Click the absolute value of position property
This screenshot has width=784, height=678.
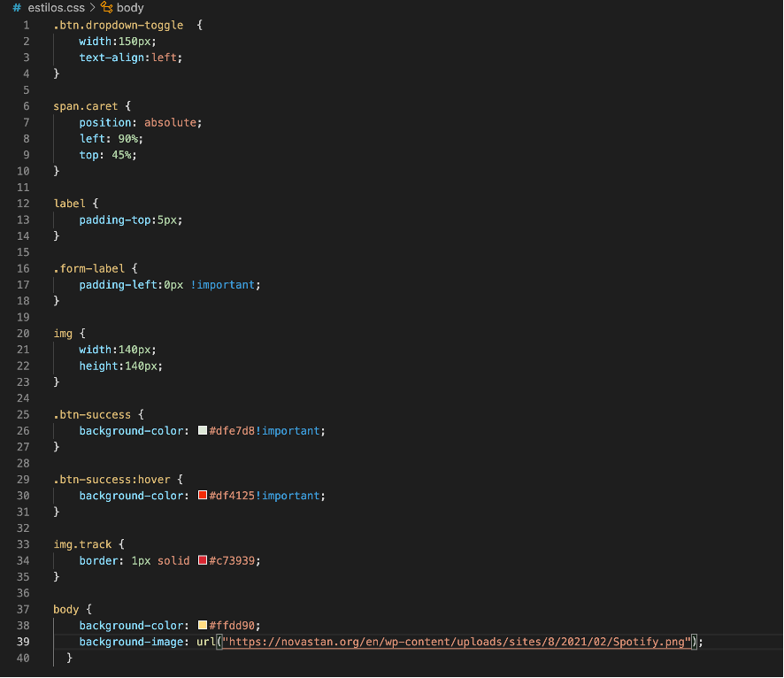172,122
